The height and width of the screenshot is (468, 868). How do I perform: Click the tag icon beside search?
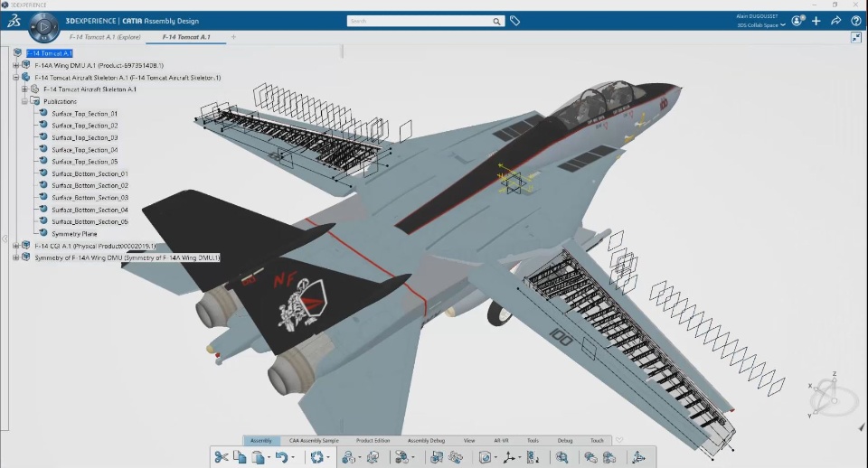pos(514,21)
